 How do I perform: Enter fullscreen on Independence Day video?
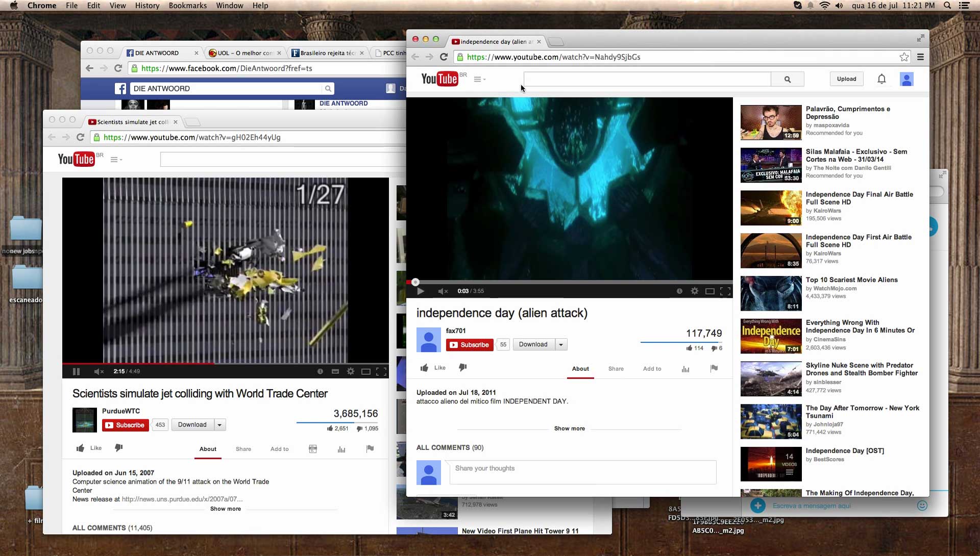[725, 291]
